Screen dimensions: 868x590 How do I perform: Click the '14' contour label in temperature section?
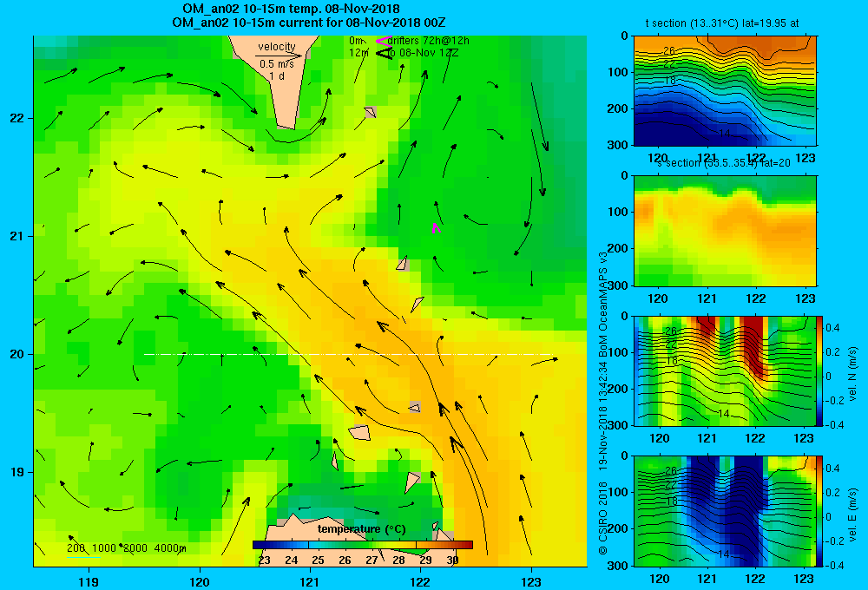724,134
